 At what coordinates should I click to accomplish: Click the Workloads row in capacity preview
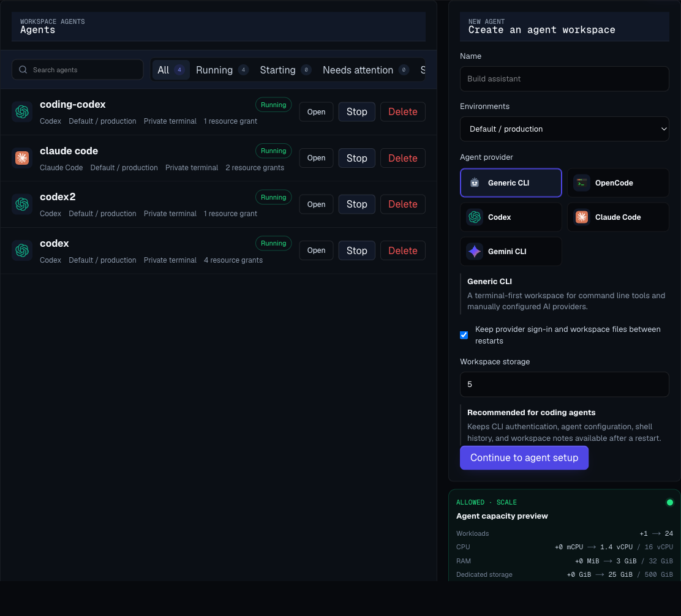click(x=564, y=533)
